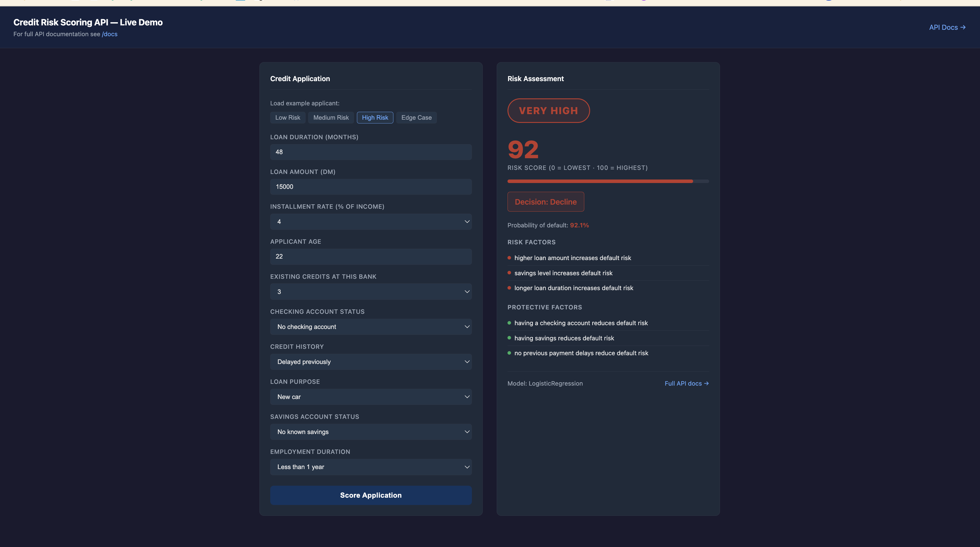Click 'savings level increases default risk'

click(x=564, y=273)
